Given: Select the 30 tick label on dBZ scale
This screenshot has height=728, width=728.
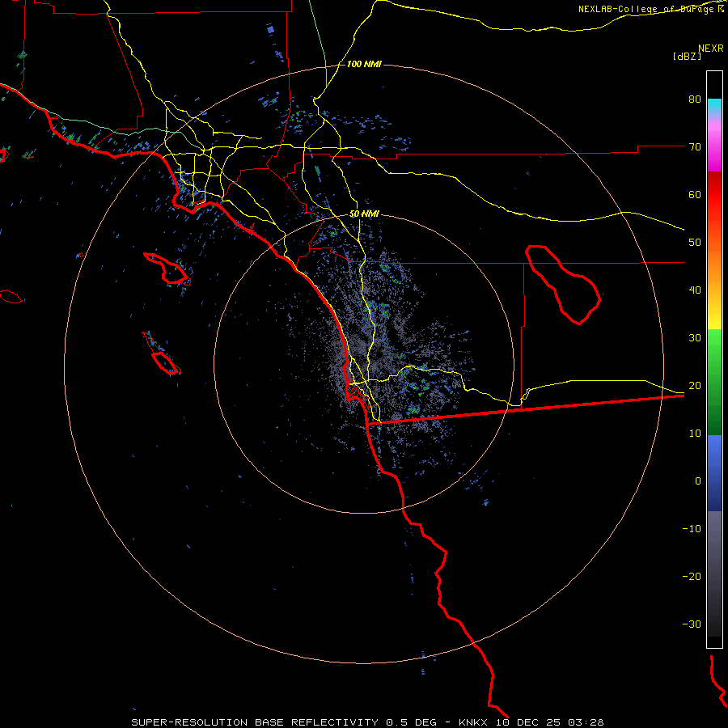Looking at the screenshot, I should pyautogui.click(x=695, y=338).
